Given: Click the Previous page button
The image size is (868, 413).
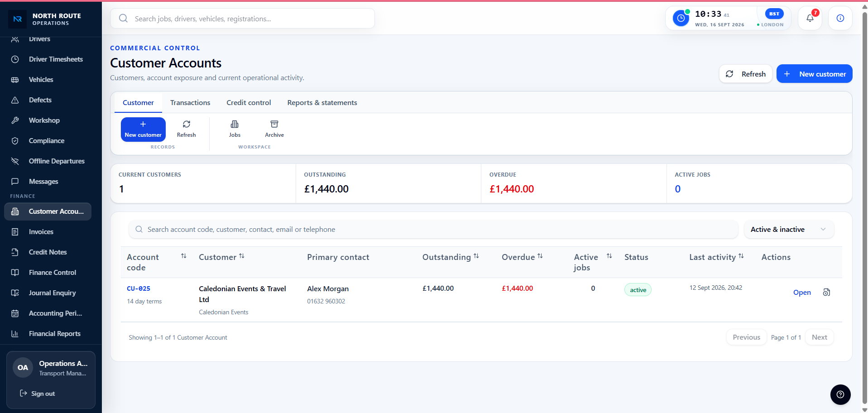Looking at the screenshot, I should 746,337.
